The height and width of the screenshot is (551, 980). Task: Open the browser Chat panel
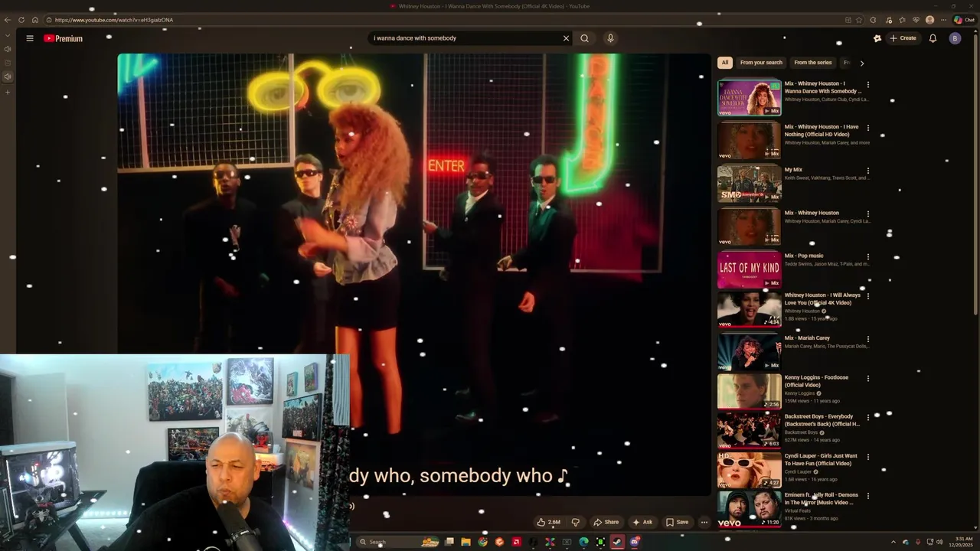(x=964, y=20)
